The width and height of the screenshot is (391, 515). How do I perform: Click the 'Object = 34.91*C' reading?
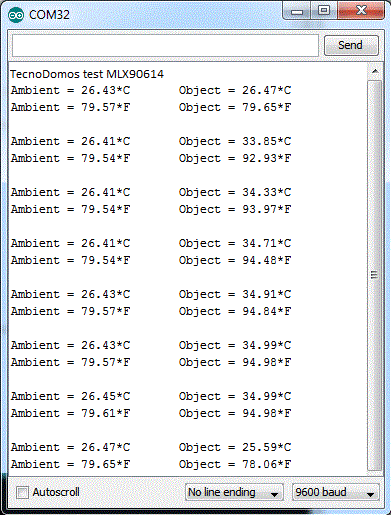(x=235, y=294)
